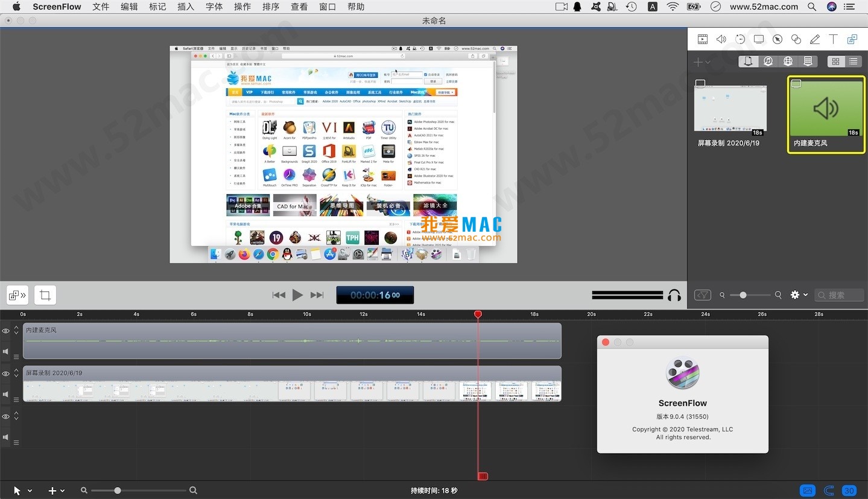Jump to previous with rewind button

279,295
